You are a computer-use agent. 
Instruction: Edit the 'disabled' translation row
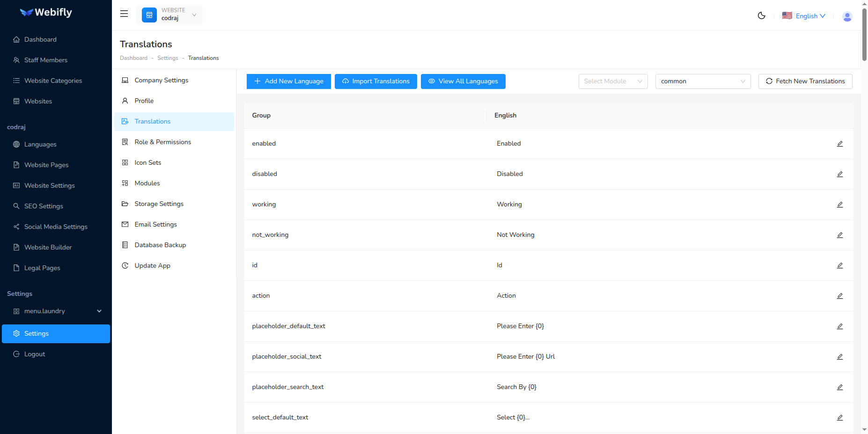click(x=839, y=174)
